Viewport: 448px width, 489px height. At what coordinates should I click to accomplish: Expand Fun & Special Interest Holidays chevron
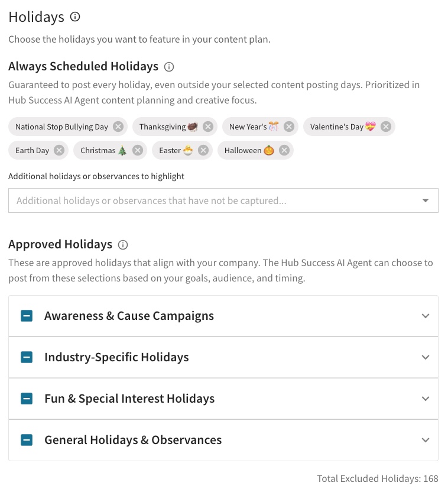426,399
